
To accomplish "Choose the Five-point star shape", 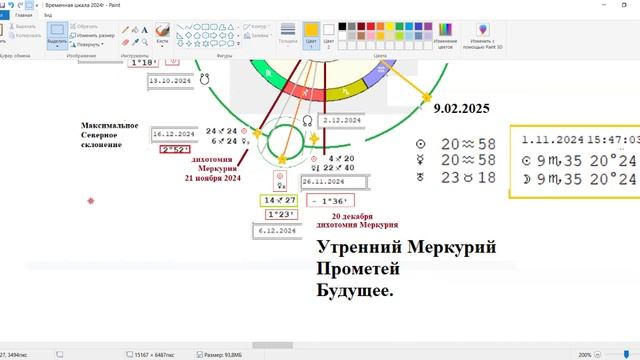I will [x=197, y=44].
